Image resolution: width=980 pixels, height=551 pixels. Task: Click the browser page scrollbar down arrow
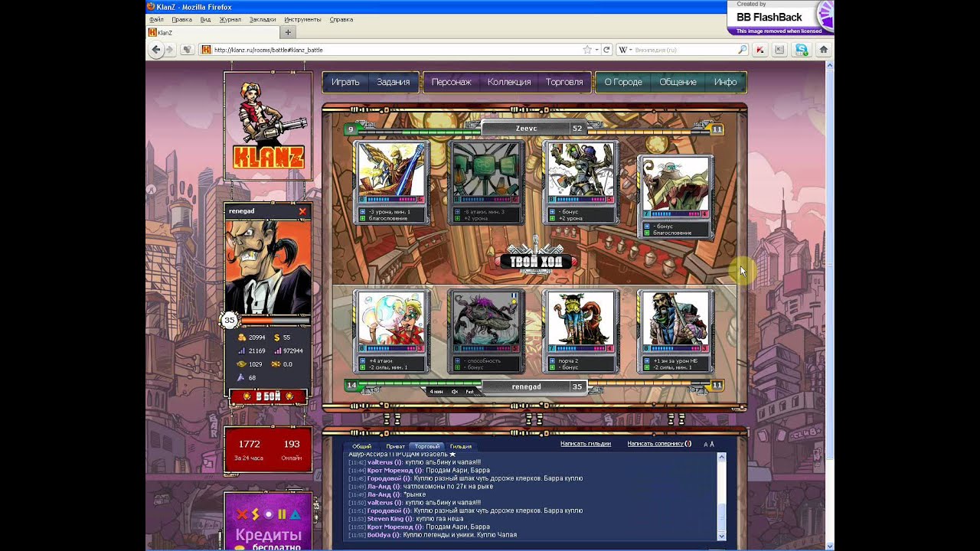(830, 546)
